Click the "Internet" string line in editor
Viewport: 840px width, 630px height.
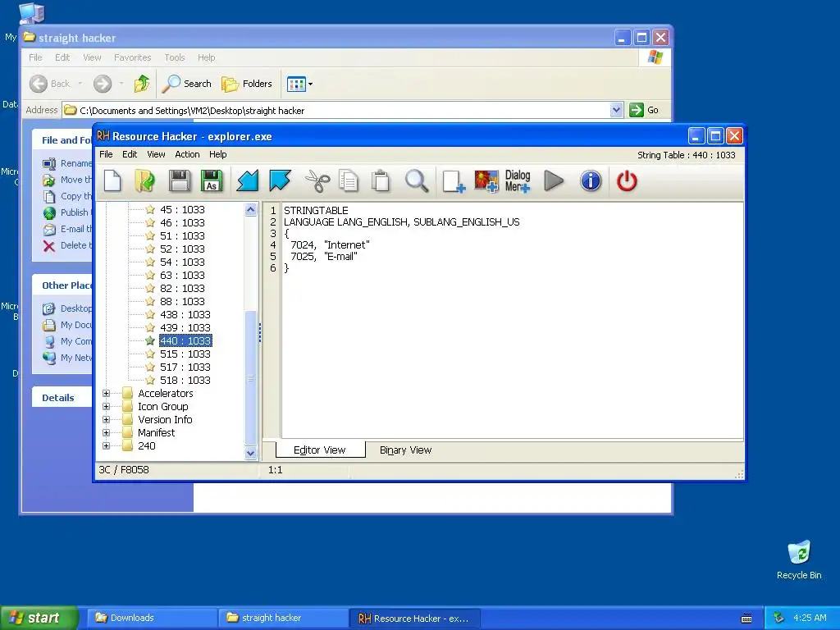click(330, 244)
